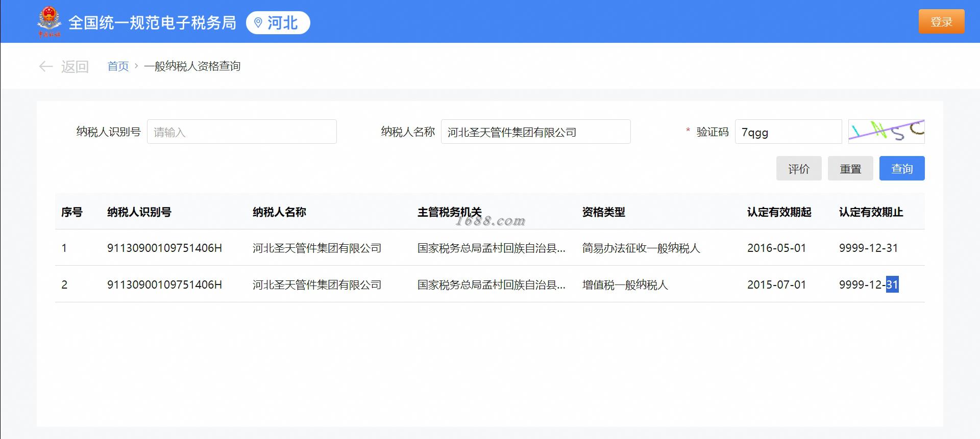Click the date 2015-07-01

776,285
